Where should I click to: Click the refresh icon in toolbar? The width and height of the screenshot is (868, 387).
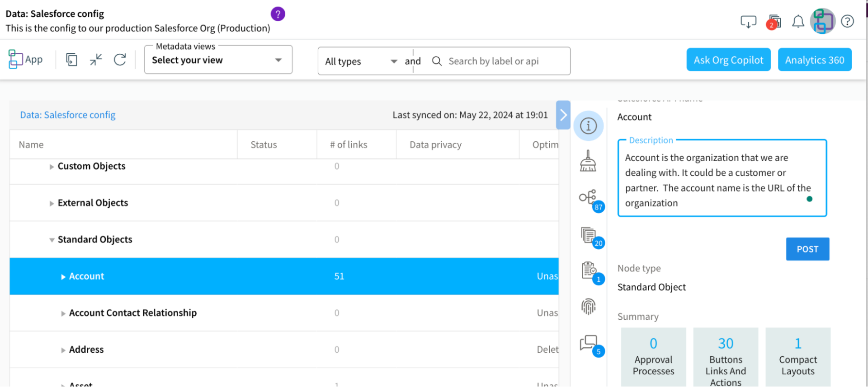pos(120,60)
